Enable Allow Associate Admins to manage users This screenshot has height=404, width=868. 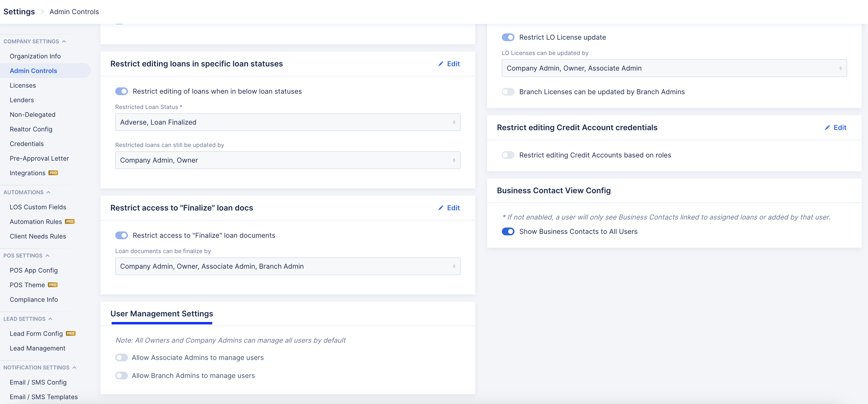click(121, 358)
